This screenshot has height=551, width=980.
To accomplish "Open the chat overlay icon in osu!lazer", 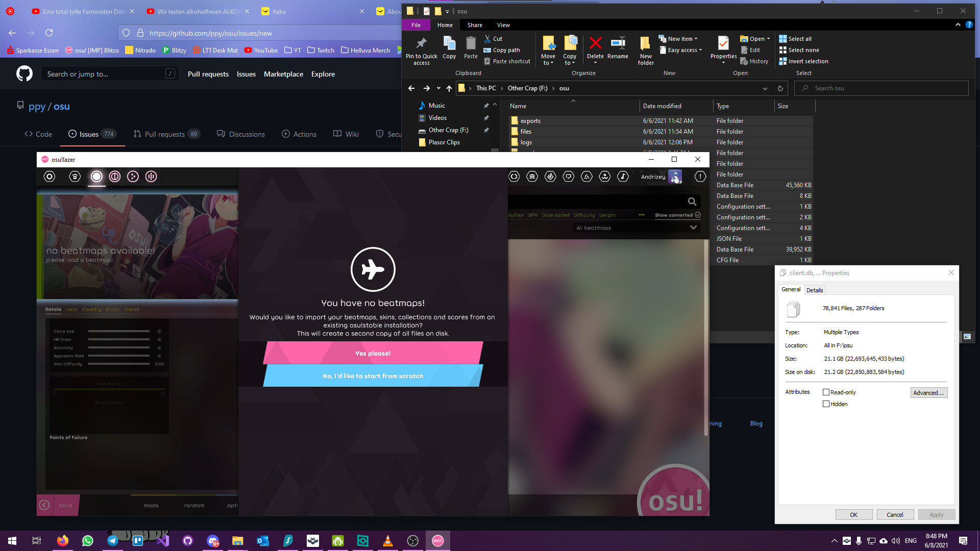I will click(568, 177).
